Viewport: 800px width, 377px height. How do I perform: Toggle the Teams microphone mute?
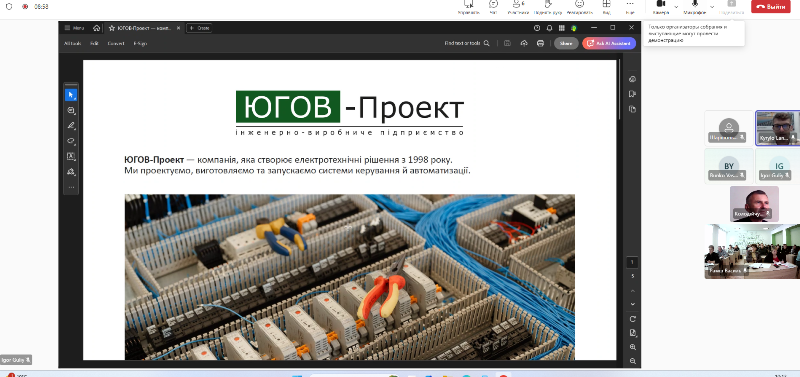point(694,6)
